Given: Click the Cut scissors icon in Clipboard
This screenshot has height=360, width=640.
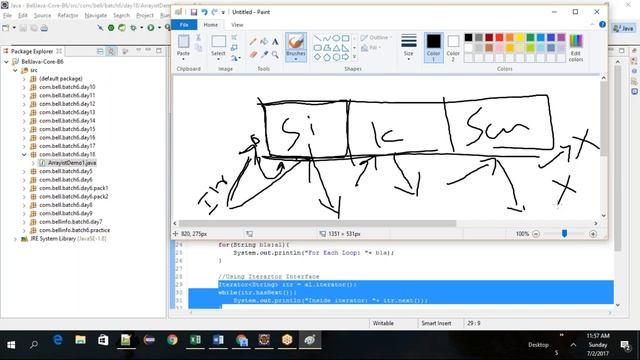Looking at the screenshot, I should point(198,38).
